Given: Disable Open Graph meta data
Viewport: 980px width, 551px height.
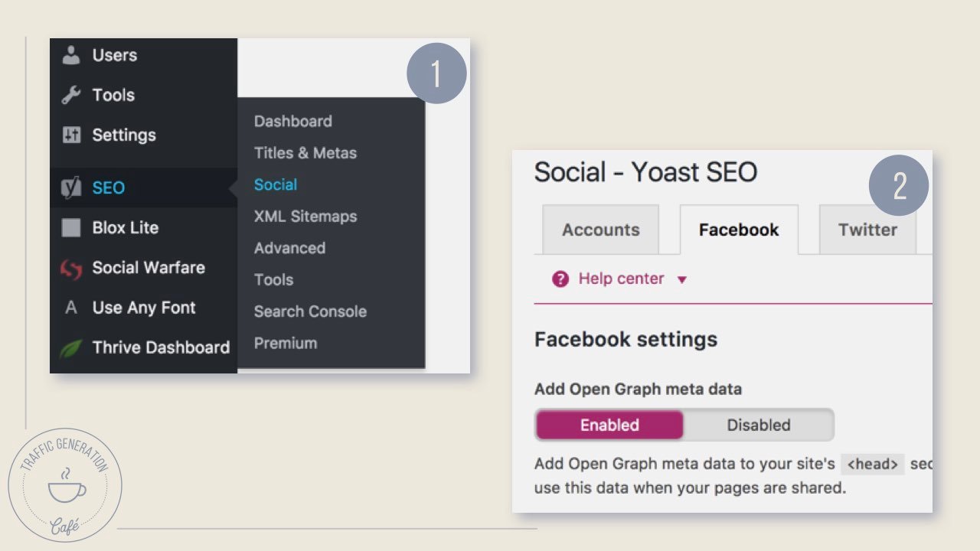Looking at the screenshot, I should (x=757, y=425).
